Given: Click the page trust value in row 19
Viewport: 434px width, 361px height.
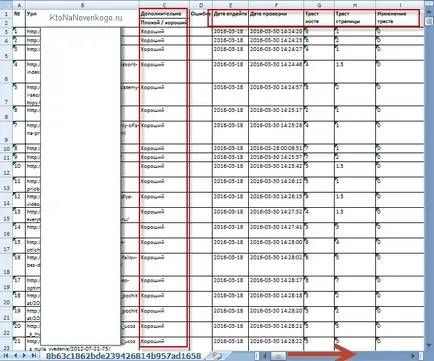Looking at the screenshot, I should [355, 284].
